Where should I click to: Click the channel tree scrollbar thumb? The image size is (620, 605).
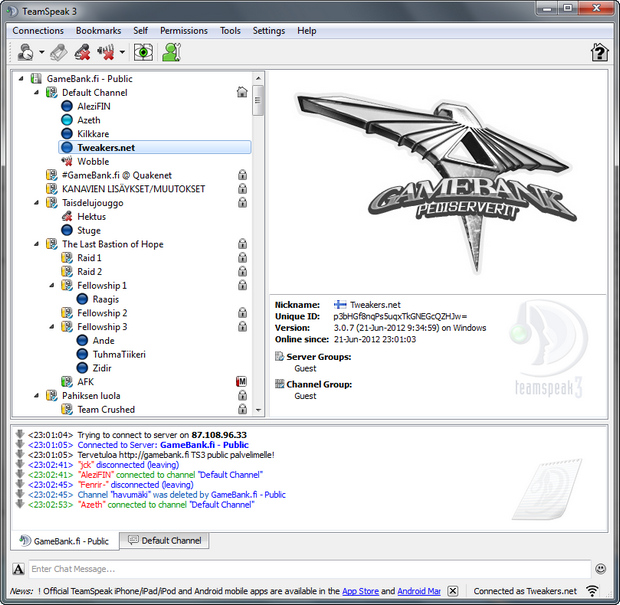point(258,100)
